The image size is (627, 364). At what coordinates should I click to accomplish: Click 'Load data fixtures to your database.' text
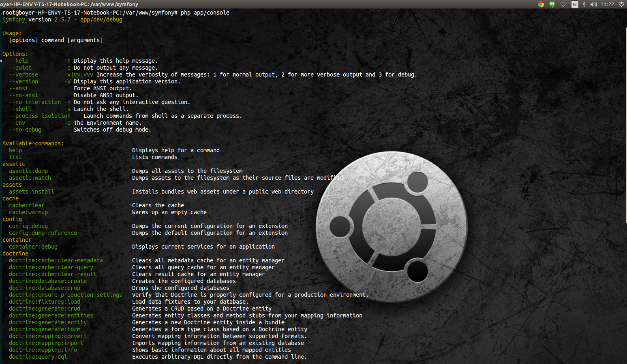(190, 302)
